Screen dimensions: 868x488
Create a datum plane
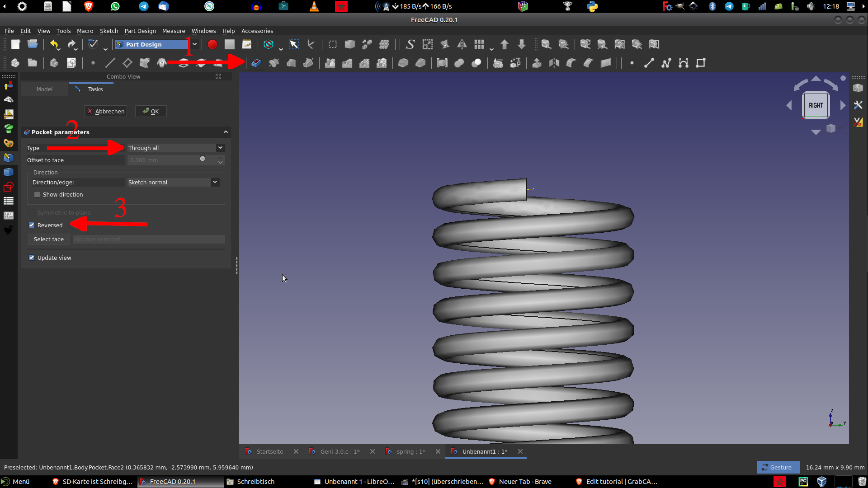[x=127, y=63]
